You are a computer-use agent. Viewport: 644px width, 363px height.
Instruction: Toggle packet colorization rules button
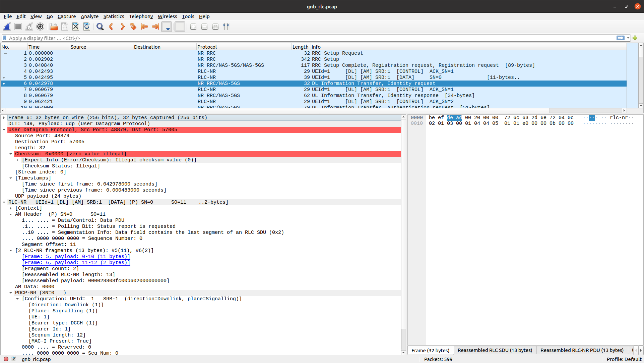coord(180,27)
